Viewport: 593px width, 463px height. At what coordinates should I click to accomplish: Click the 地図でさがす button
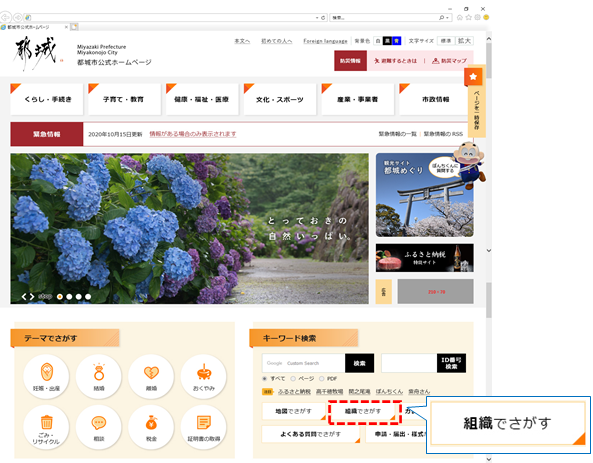tap(294, 411)
